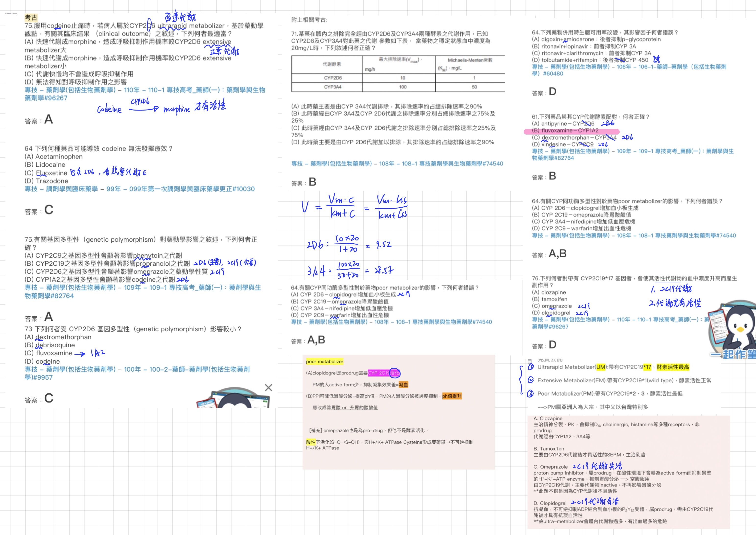Click the yellow highlighted 酵素活性最高 text

(673, 367)
